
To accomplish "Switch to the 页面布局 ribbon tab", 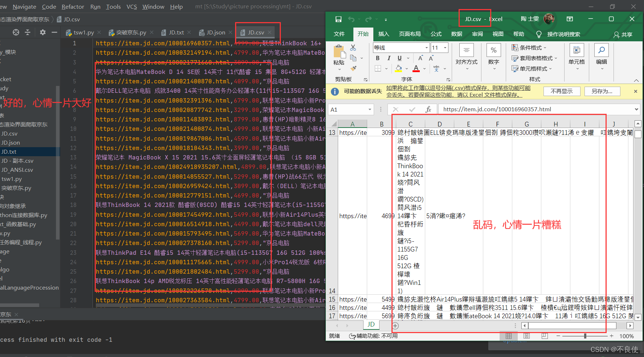I will point(410,34).
